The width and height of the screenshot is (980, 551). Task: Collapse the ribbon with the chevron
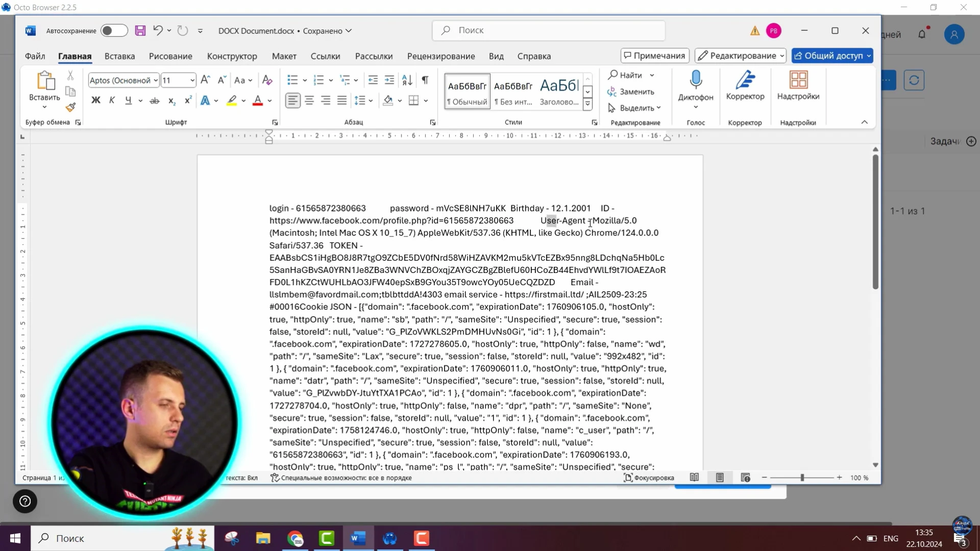(864, 122)
